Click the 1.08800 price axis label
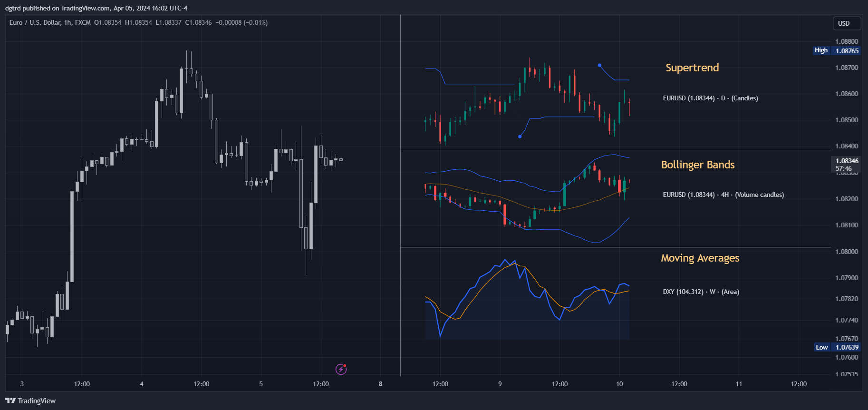Image resolution: width=868 pixels, height=410 pixels. pyautogui.click(x=847, y=41)
